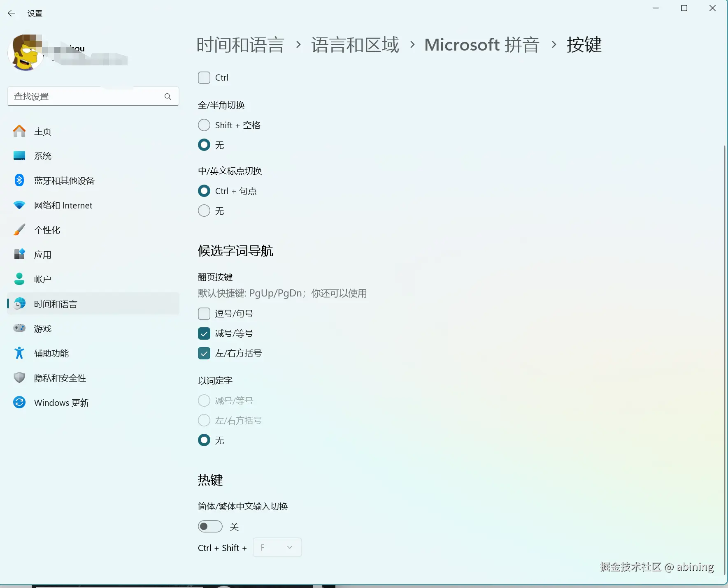
Task: Open 游戏 settings page
Action: pos(93,329)
